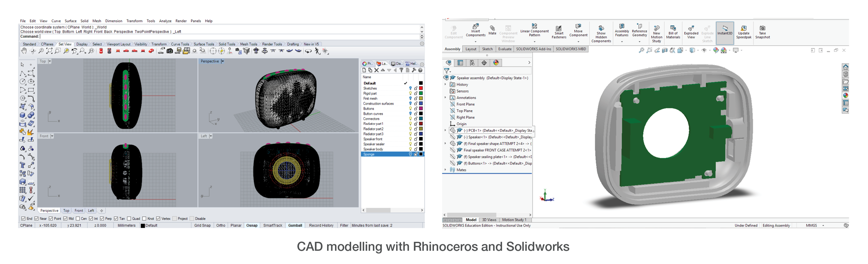This screenshot has width=868, height=264.
Task: Open the Rhino Surface menu
Action: [x=70, y=21]
